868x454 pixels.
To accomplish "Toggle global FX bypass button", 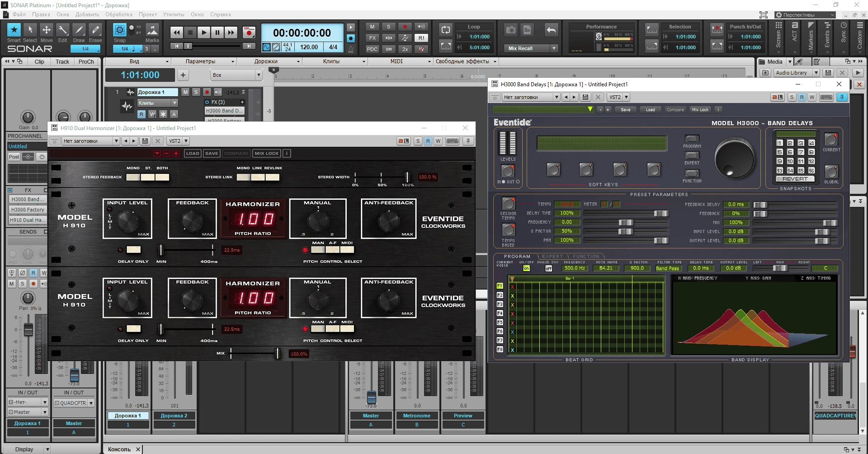I will pyautogui.click(x=372, y=38).
